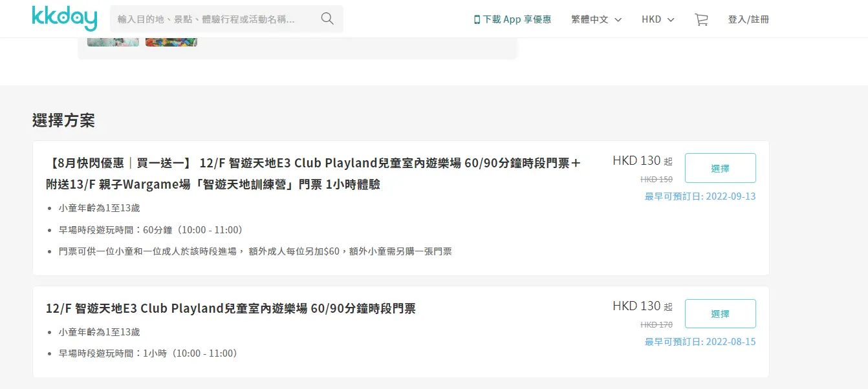Click the magnifier search icon

pos(327,19)
